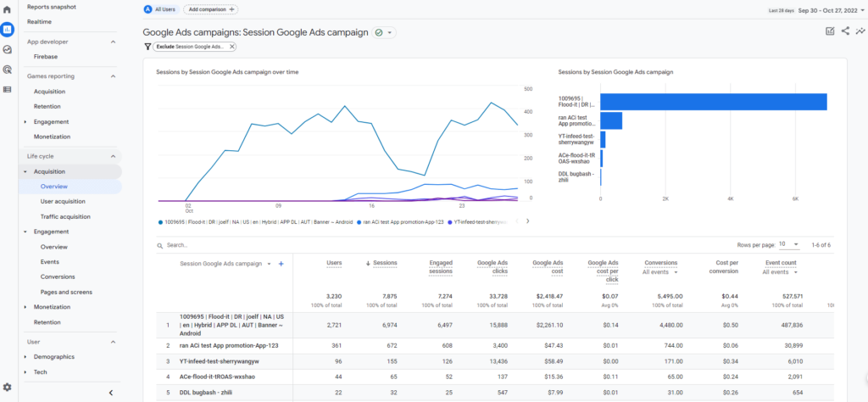
Task: Sort by Engaged sessions column
Action: coord(441,267)
